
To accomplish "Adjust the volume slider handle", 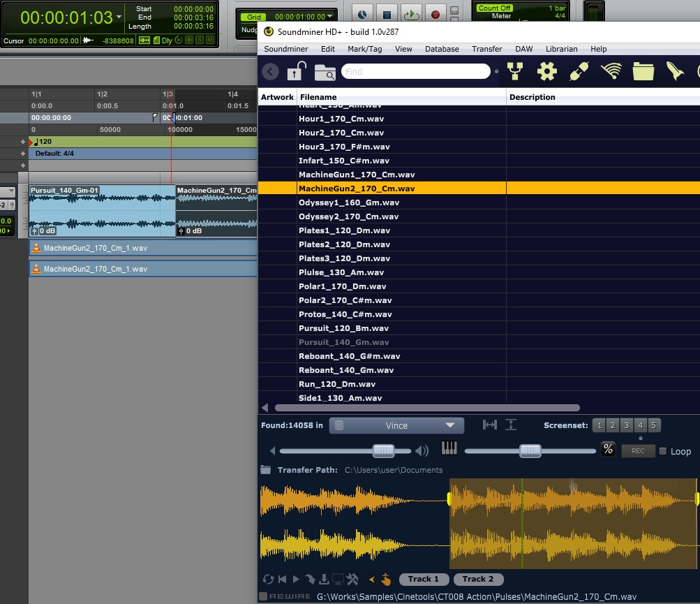I will click(x=383, y=451).
